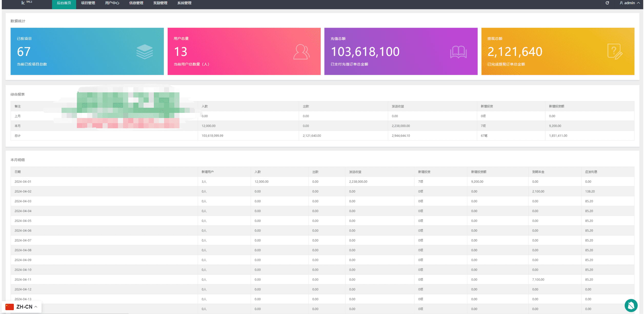Open the 项目管理 menu
Viewport: 644px width, 314px height.
88,3
